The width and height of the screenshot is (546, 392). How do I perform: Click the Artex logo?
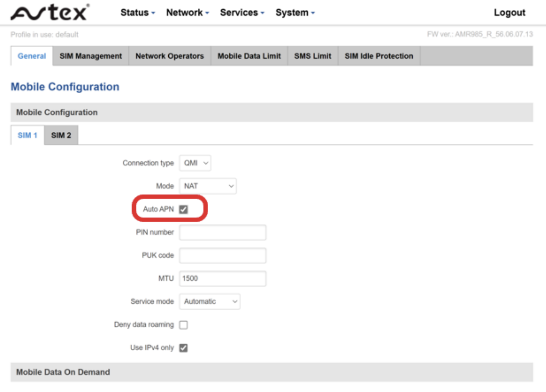pos(50,12)
